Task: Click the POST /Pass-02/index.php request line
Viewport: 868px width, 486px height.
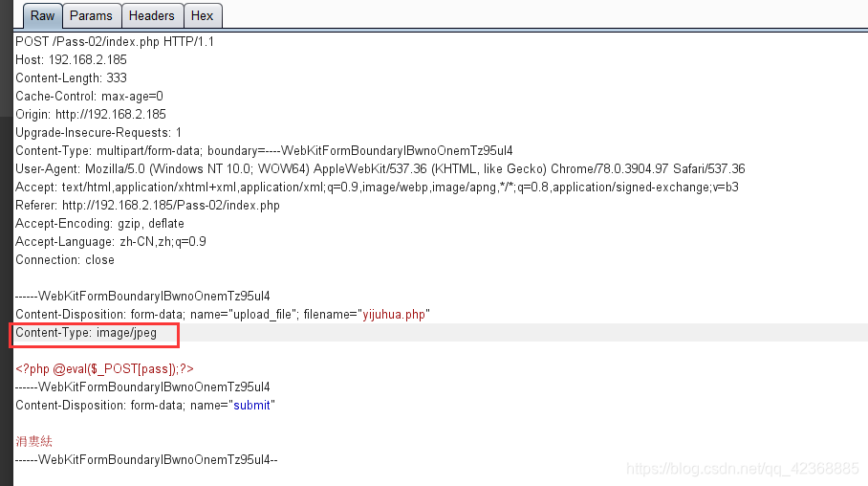Action: click(x=115, y=41)
